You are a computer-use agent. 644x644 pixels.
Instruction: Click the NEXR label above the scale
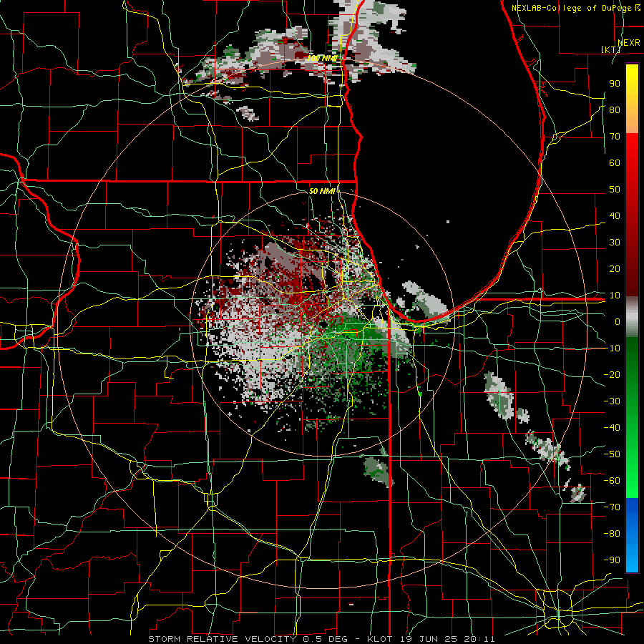pyautogui.click(x=629, y=43)
